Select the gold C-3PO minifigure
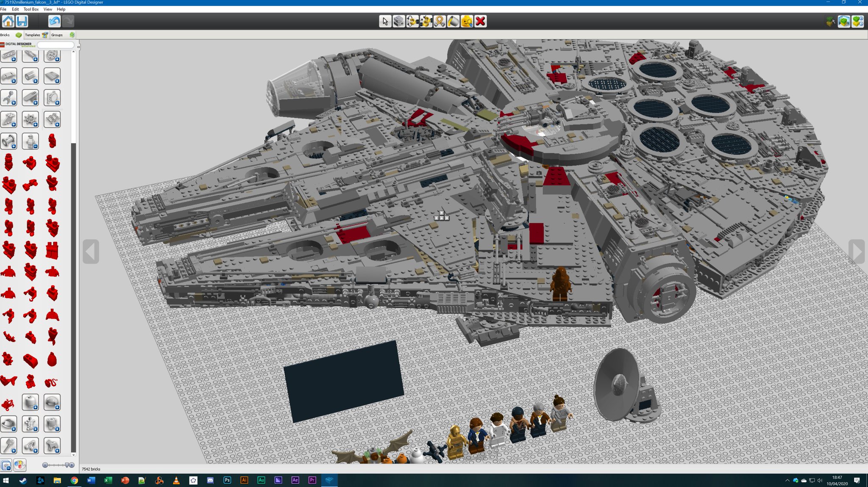The width and height of the screenshot is (868, 487). click(x=456, y=443)
